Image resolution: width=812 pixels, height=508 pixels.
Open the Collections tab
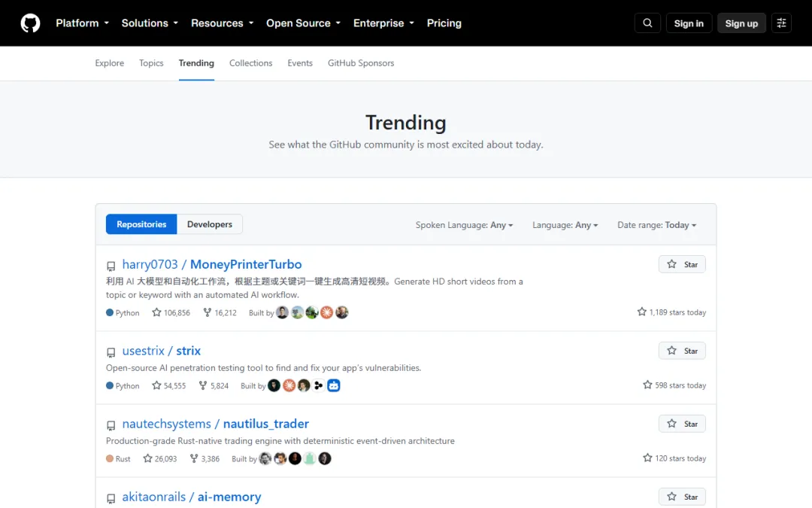coord(250,63)
